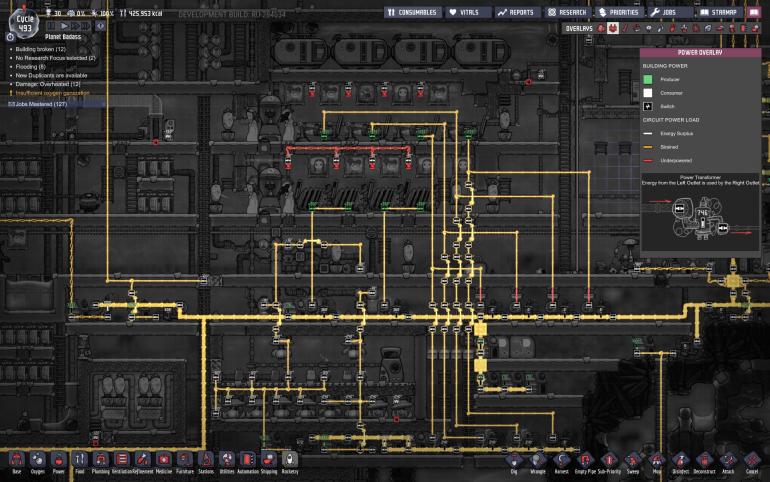This screenshot has width=770, height=482.
Task: Select the Dig tool
Action: (x=514, y=462)
